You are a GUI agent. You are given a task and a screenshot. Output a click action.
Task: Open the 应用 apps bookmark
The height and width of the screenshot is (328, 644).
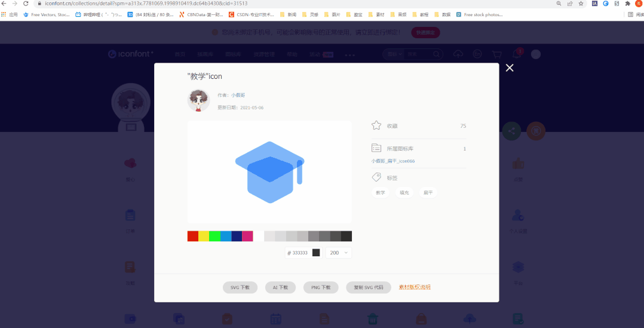click(x=10, y=14)
